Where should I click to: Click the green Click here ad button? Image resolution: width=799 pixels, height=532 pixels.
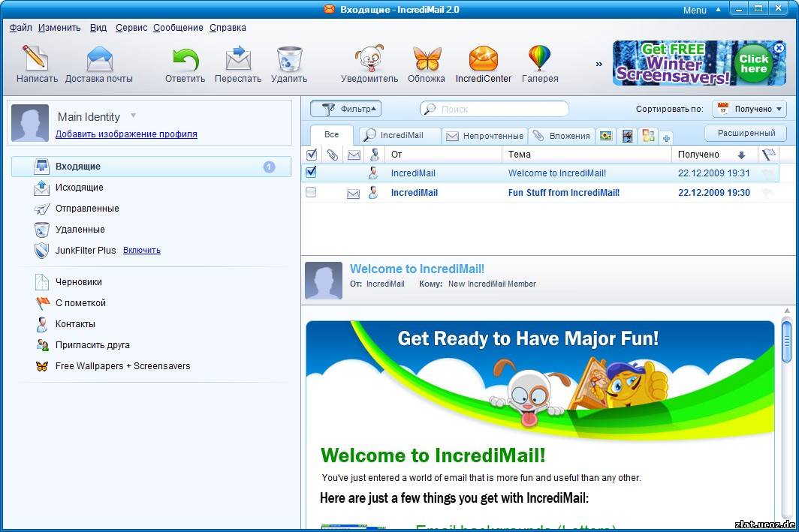(754, 63)
